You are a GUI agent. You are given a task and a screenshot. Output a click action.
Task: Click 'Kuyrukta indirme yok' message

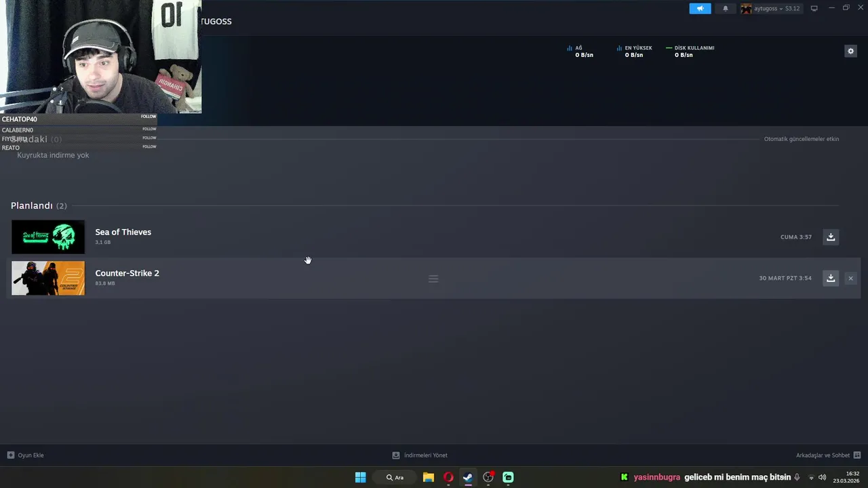pos(53,155)
